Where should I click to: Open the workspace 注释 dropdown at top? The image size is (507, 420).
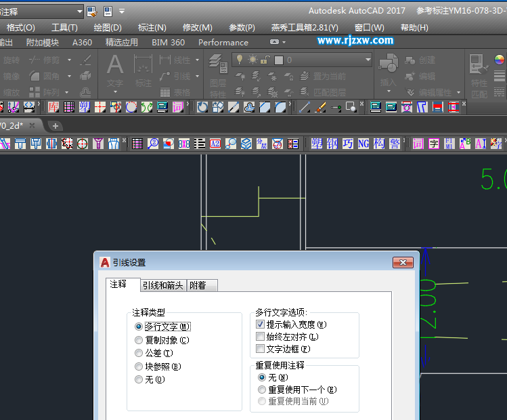(x=79, y=12)
